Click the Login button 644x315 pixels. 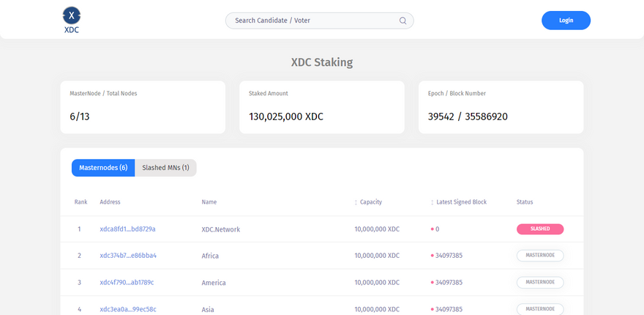click(566, 21)
